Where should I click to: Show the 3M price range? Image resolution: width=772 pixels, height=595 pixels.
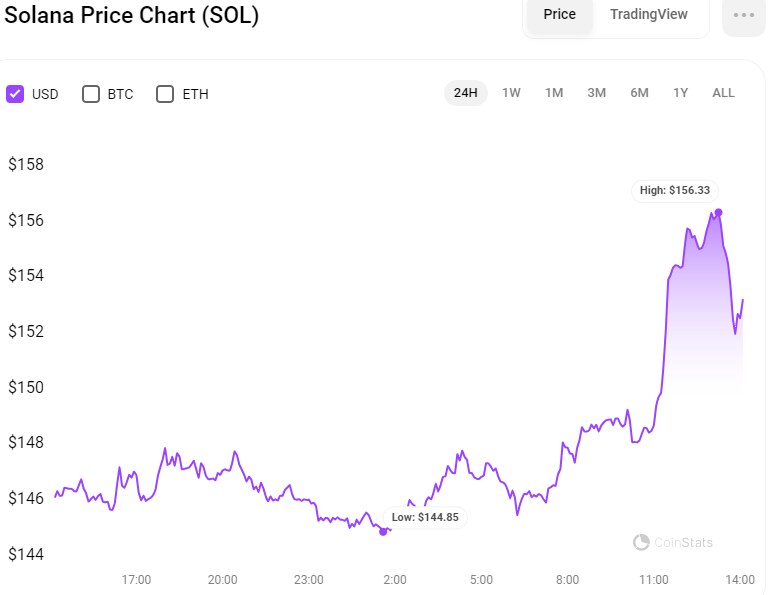(x=596, y=93)
